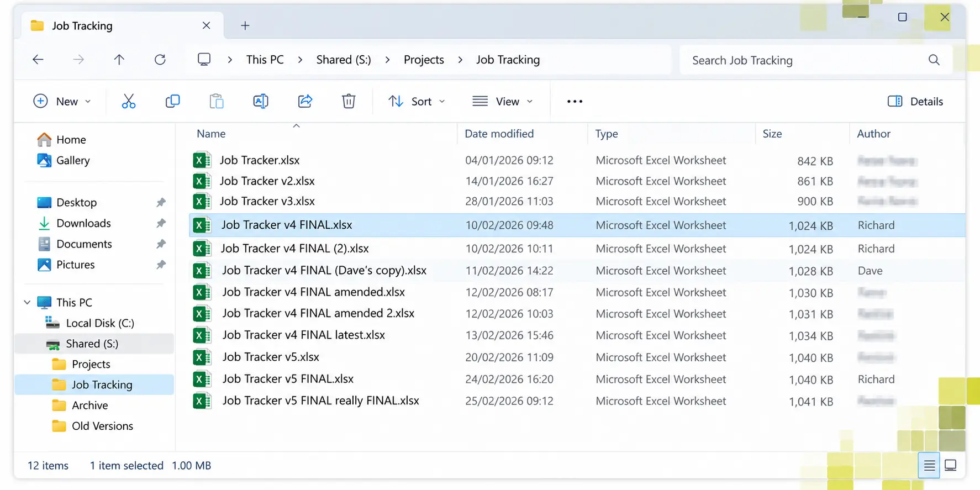Go back with the left arrow
980x490 pixels.
click(x=38, y=60)
